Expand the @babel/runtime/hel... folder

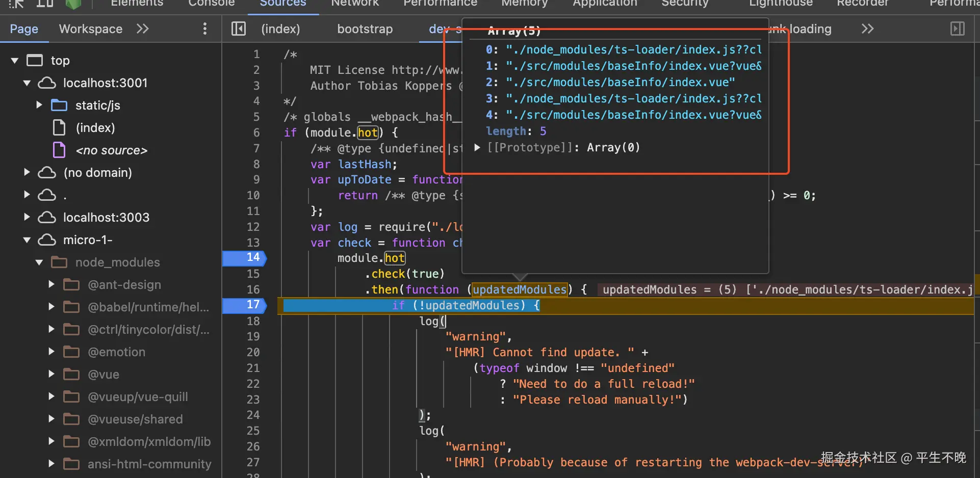51,307
